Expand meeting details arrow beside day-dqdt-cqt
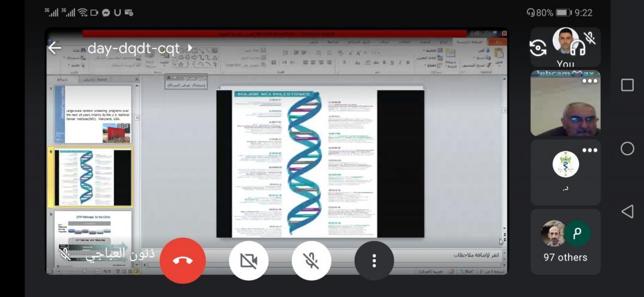644x297 pixels. pyautogui.click(x=190, y=48)
